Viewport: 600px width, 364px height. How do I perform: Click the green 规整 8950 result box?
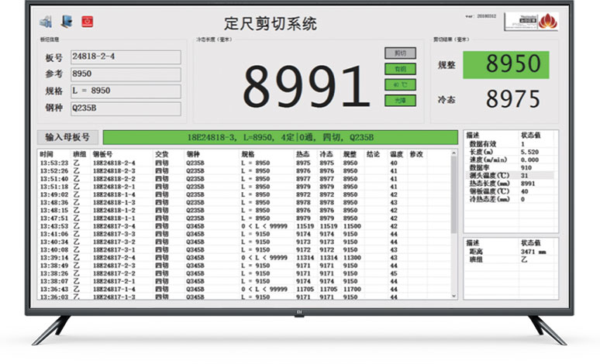tap(506, 64)
